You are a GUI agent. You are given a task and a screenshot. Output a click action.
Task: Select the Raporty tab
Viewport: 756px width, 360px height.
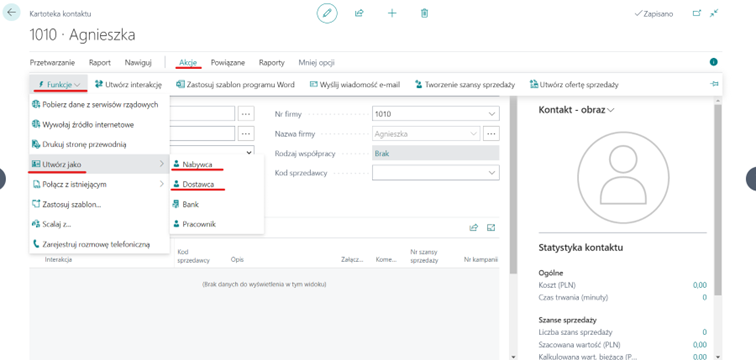(x=272, y=63)
